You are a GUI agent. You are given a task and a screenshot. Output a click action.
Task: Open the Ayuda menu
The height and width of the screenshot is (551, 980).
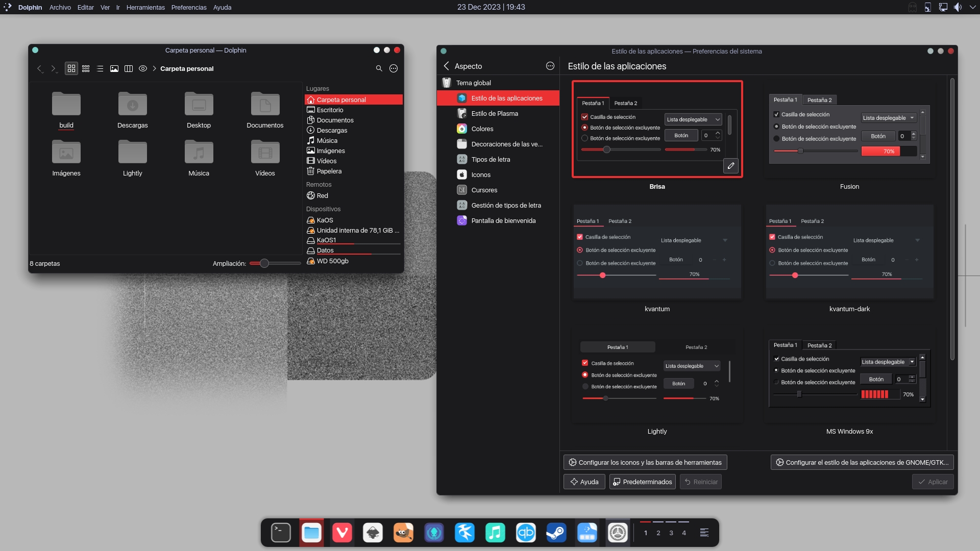coord(222,7)
